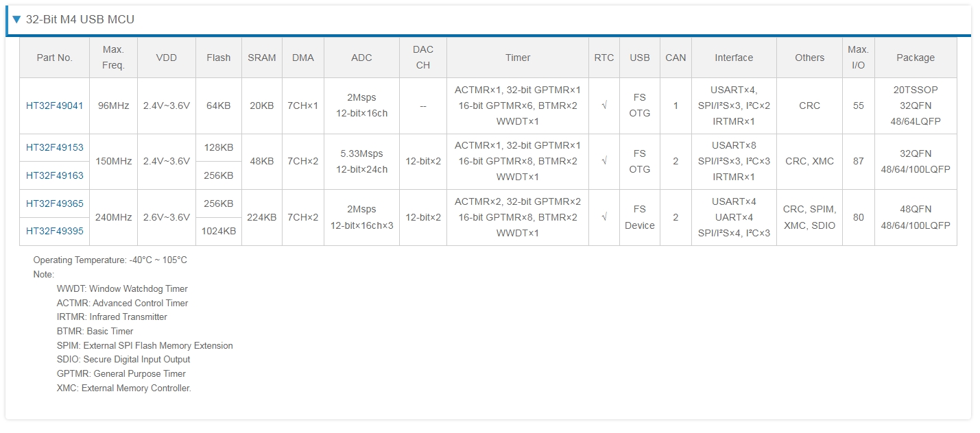Click the USB column header

640,58
